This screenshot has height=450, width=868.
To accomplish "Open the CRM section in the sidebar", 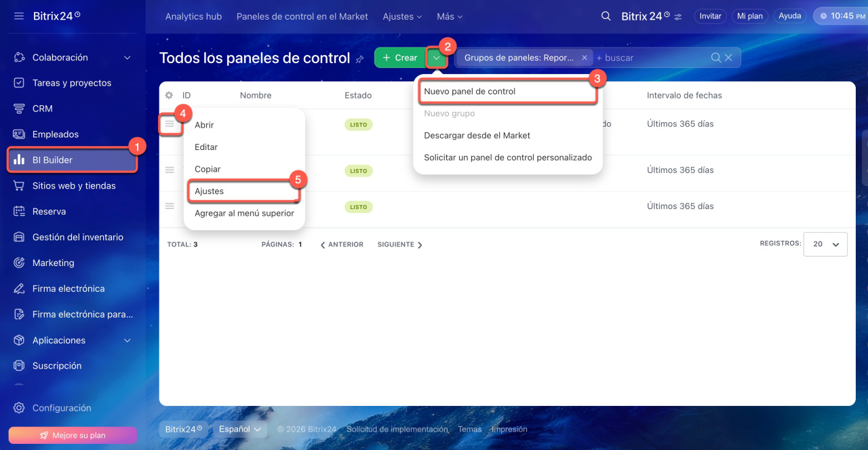I will point(42,109).
